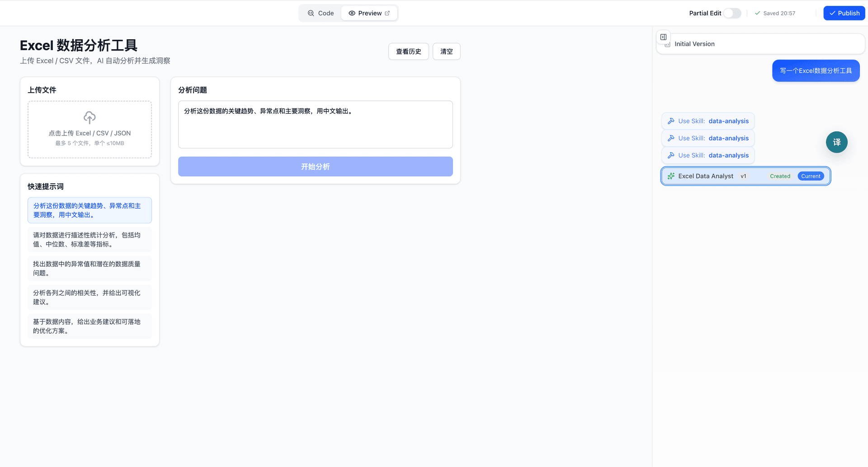Click the first Use Skill wrench icon
The width and height of the screenshot is (868, 467).
point(671,121)
